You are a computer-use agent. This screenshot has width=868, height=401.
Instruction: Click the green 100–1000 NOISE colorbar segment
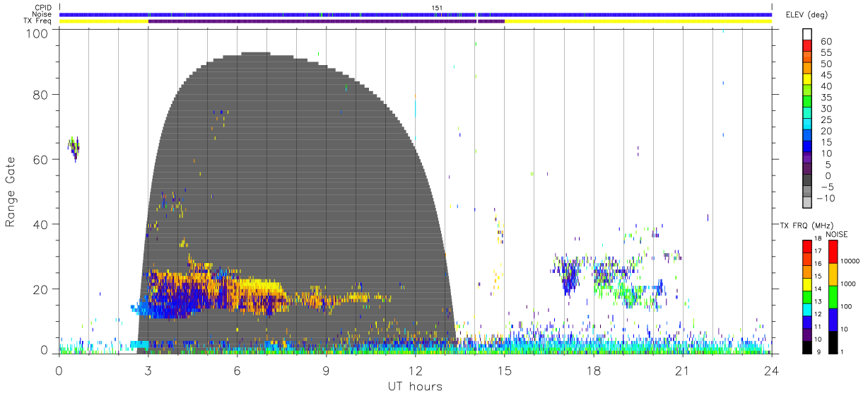coord(833,297)
